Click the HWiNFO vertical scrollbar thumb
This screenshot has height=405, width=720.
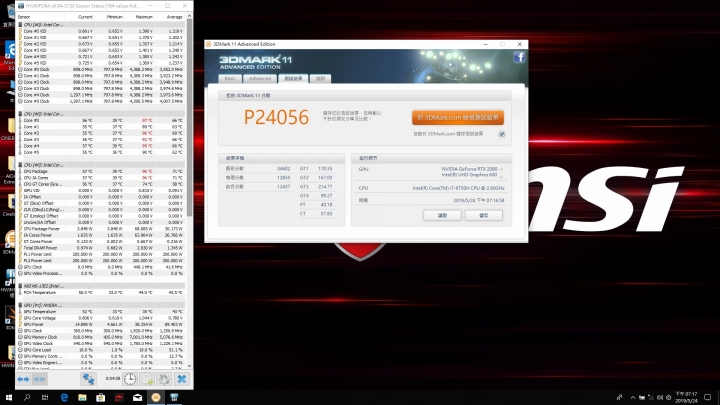[190, 118]
